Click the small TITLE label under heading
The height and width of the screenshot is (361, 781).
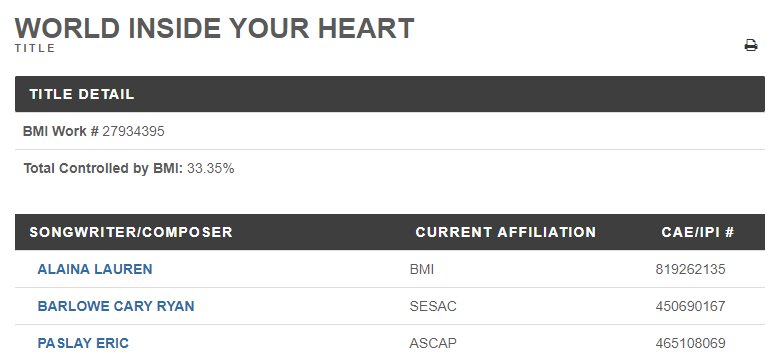pos(35,48)
